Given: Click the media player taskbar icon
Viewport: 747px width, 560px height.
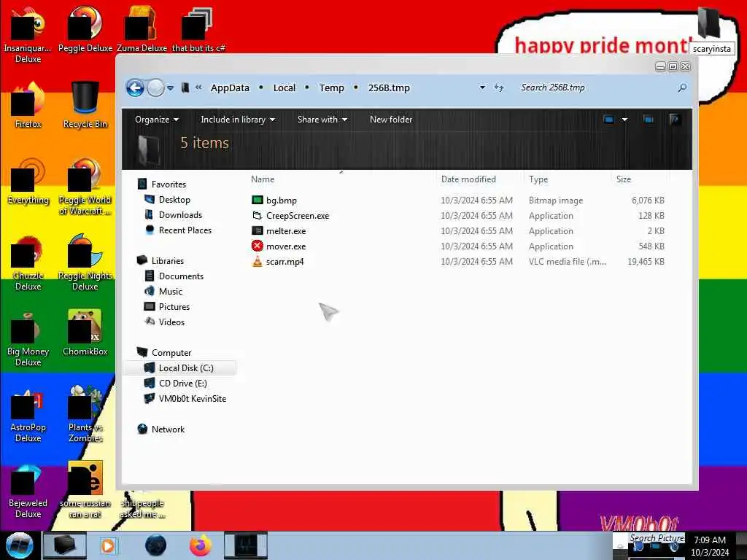Looking at the screenshot, I should (108, 545).
